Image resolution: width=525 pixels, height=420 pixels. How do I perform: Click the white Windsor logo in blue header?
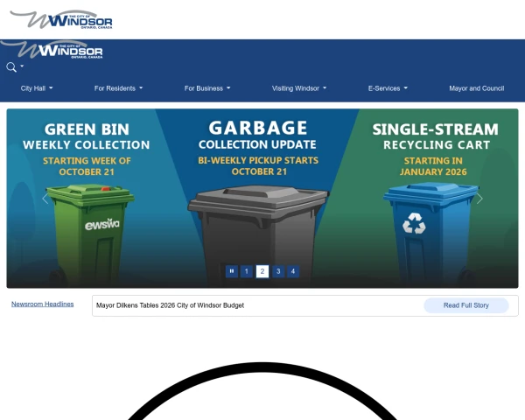click(x=52, y=50)
